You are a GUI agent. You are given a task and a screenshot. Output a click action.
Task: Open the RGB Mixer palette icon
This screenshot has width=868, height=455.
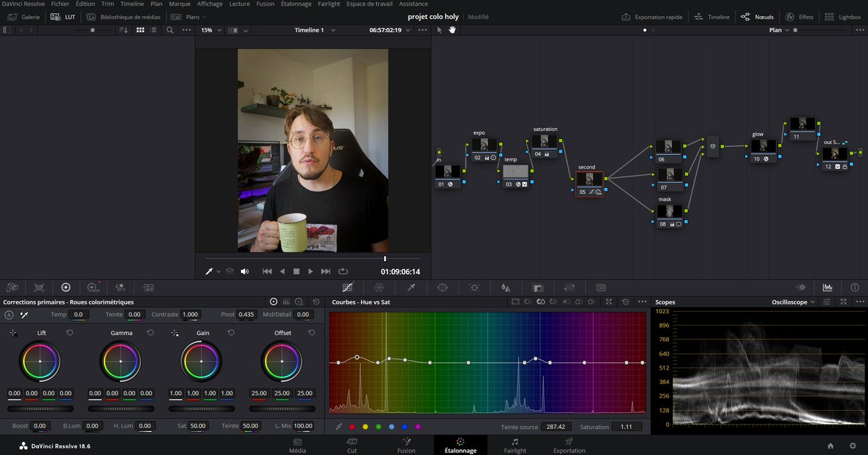point(120,287)
